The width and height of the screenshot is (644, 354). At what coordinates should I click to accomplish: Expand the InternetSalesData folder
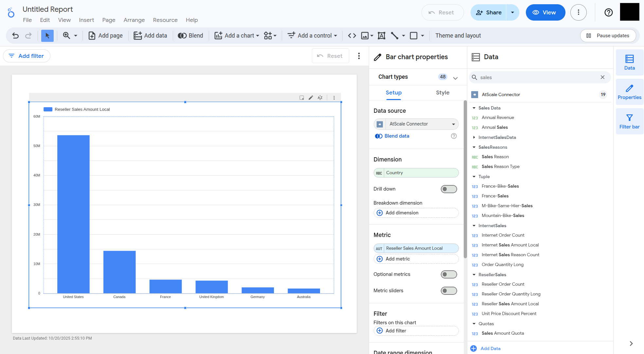[474, 137]
